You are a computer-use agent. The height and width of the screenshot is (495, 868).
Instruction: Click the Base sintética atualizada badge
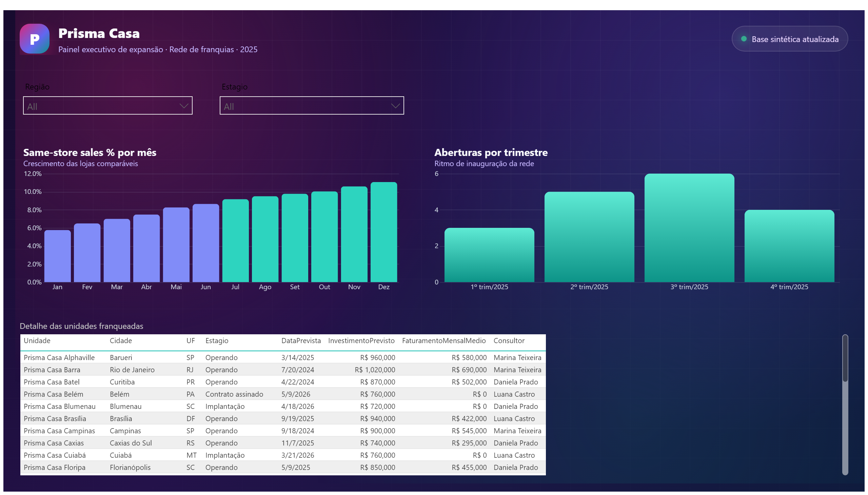[789, 39]
